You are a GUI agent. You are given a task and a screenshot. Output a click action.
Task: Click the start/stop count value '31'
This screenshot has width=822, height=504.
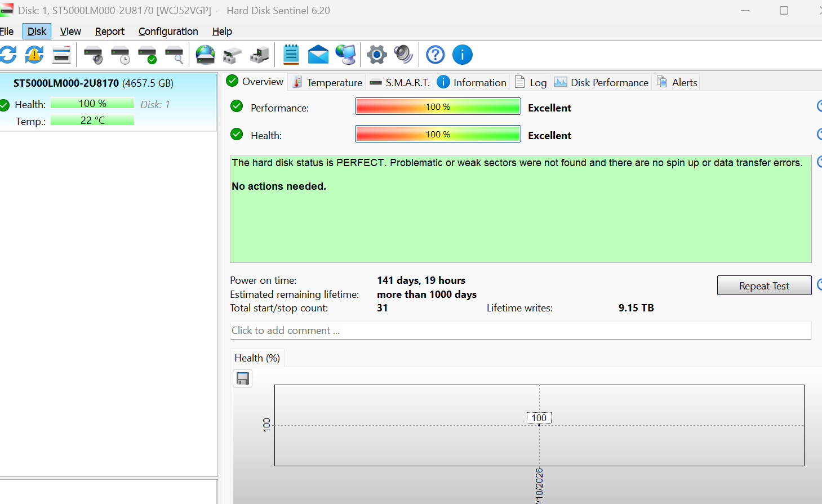383,308
